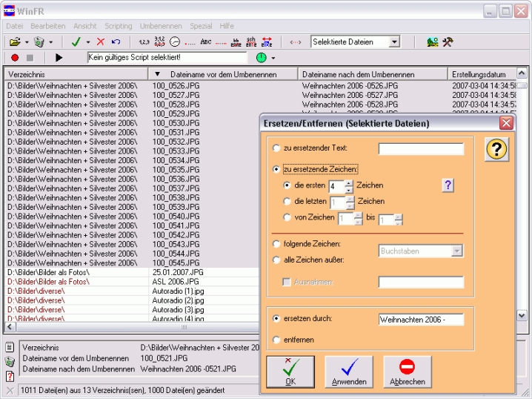Image resolution: width=532 pixels, height=399 pixels.
Task: Open the Scripting menu
Action: [119, 26]
